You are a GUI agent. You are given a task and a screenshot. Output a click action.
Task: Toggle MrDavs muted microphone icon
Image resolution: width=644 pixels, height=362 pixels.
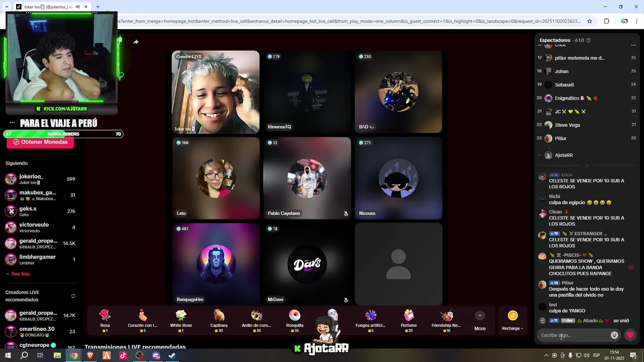[346, 300]
